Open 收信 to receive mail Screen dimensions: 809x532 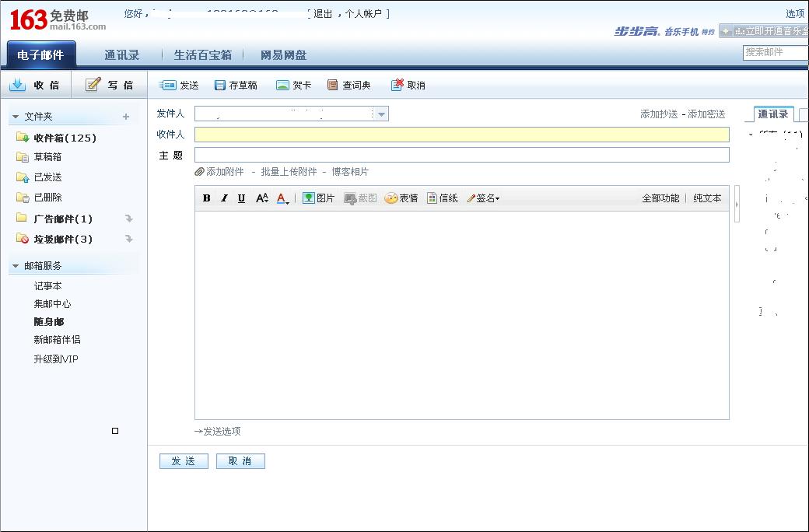pos(35,85)
